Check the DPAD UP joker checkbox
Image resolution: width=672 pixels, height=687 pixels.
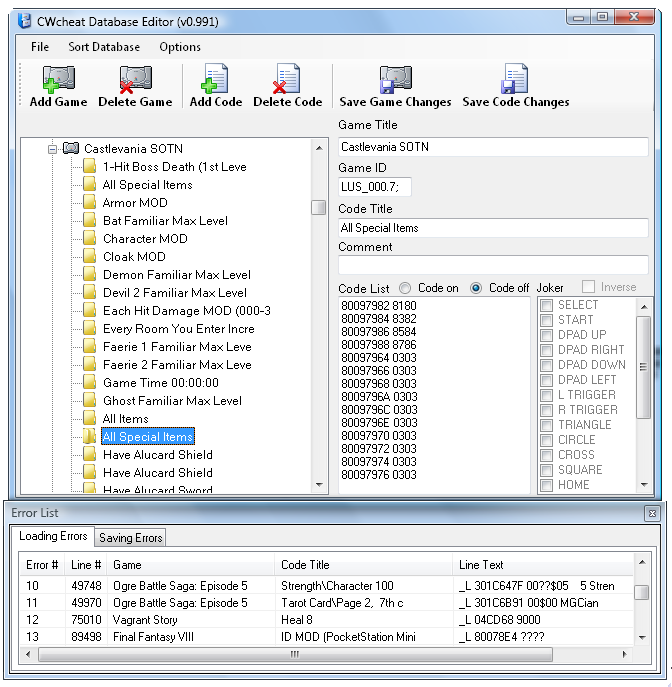546,335
